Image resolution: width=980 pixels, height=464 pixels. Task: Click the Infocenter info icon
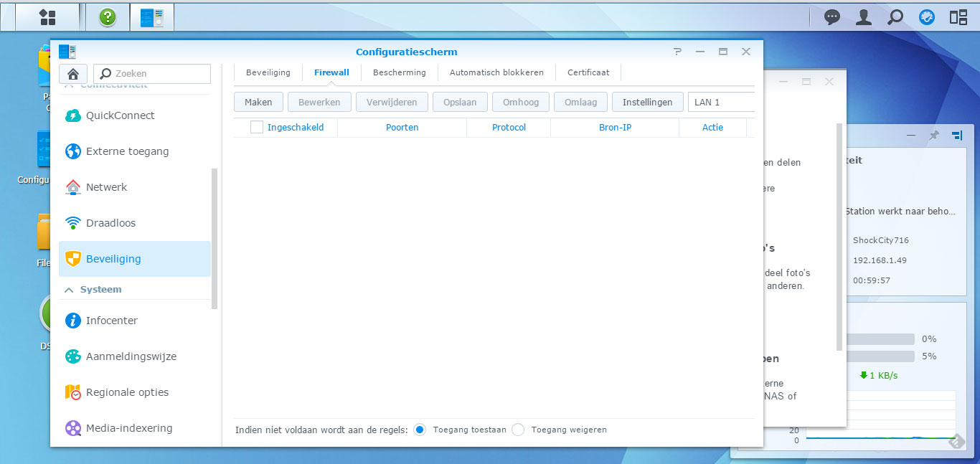click(x=73, y=321)
